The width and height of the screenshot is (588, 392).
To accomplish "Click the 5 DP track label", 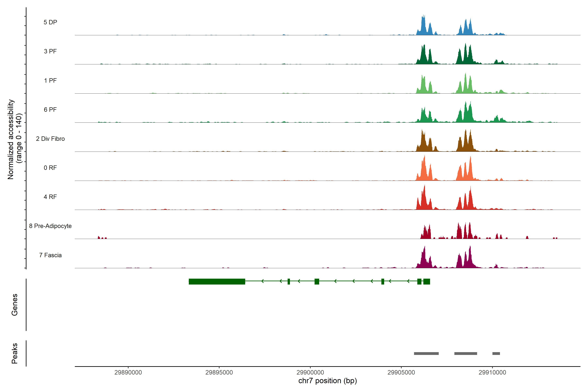I will tap(50, 22).
